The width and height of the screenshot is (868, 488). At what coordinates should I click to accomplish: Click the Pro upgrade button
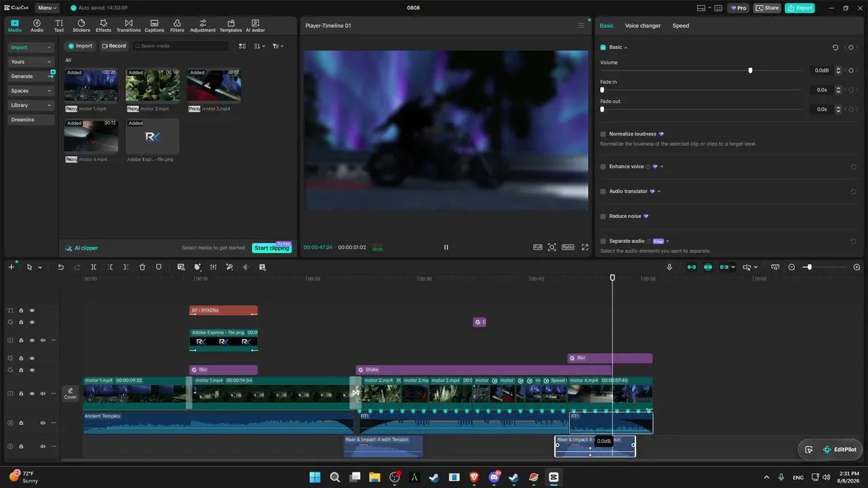click(738, 8)
